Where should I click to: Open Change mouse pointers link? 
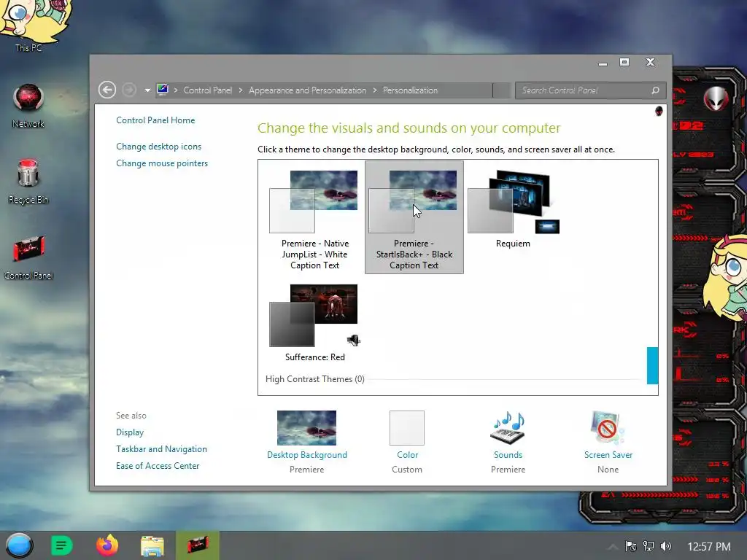click(x=162, y=163)
